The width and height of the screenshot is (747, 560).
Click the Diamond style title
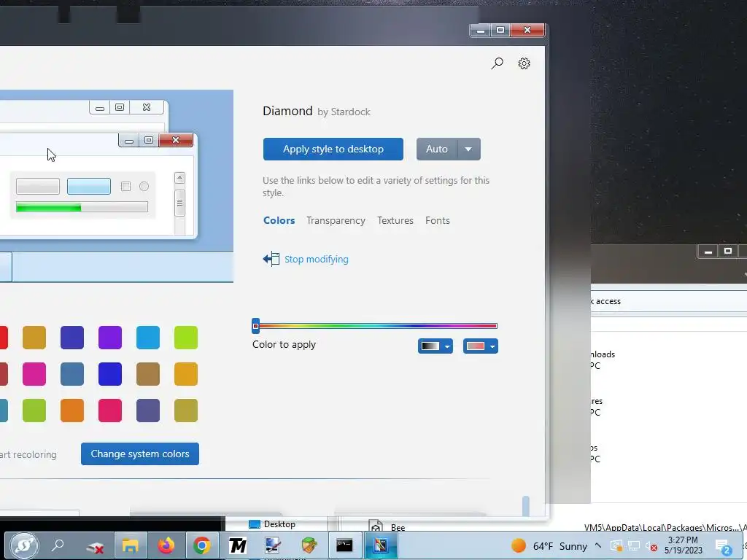click(287, 111)
